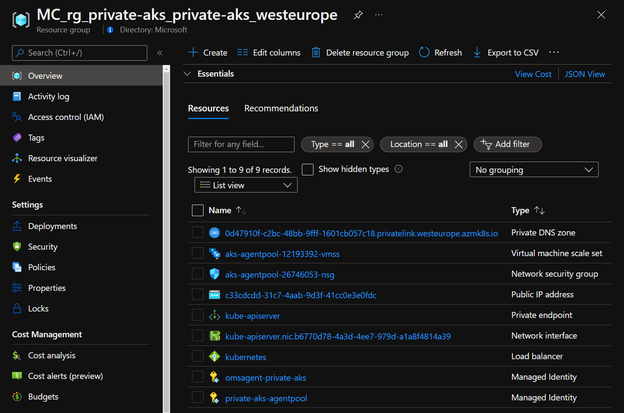Sort by Name column arrows
624x413 pixels.
point(241,210)
